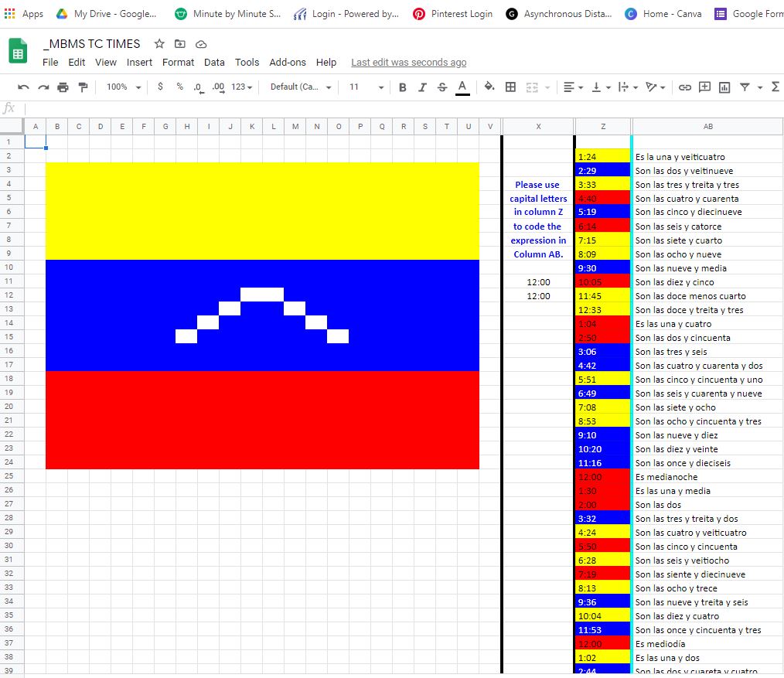Open Minute by Minute bookmark
This screenshot has height=678, width=784.
click(x=227, y=14)
